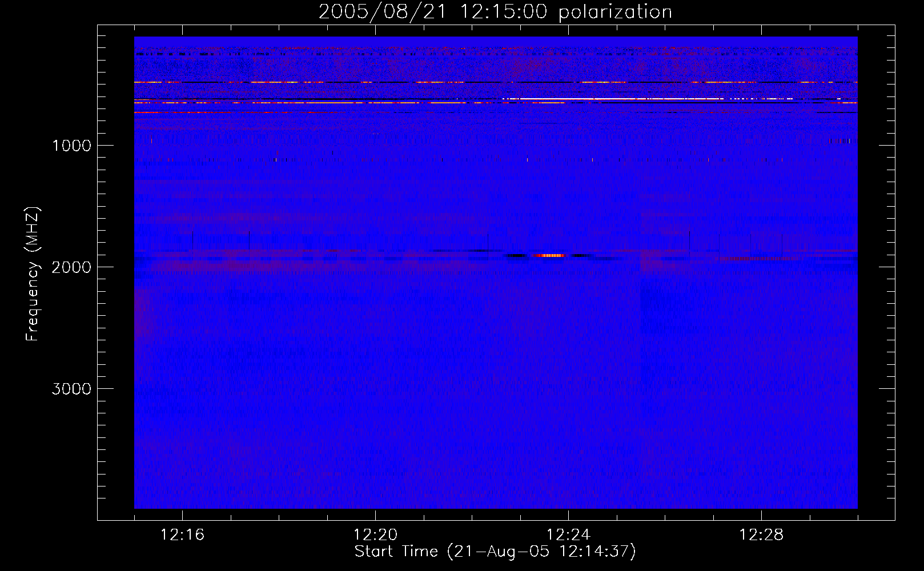The width and height of the screenshot is (924, 571).
Task: Click the '3000' frequency tick label
Action: [x=71, y=389]
